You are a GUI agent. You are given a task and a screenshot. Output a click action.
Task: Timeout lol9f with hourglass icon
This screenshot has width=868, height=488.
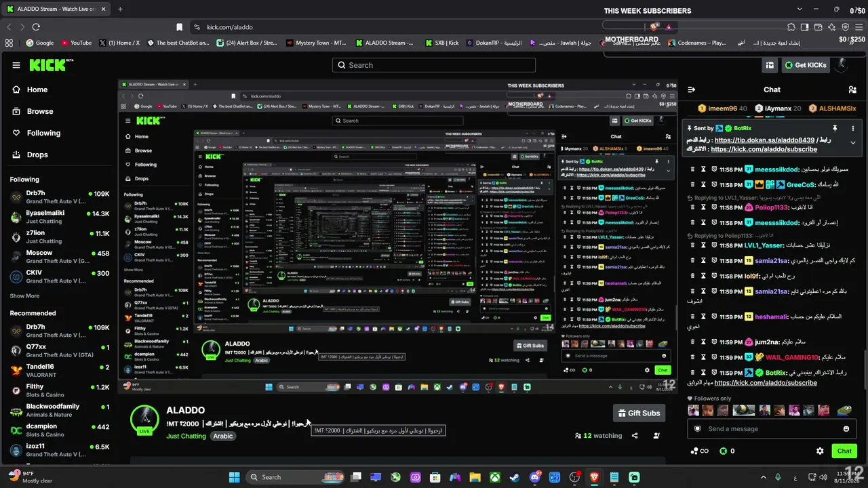(703, 277)
